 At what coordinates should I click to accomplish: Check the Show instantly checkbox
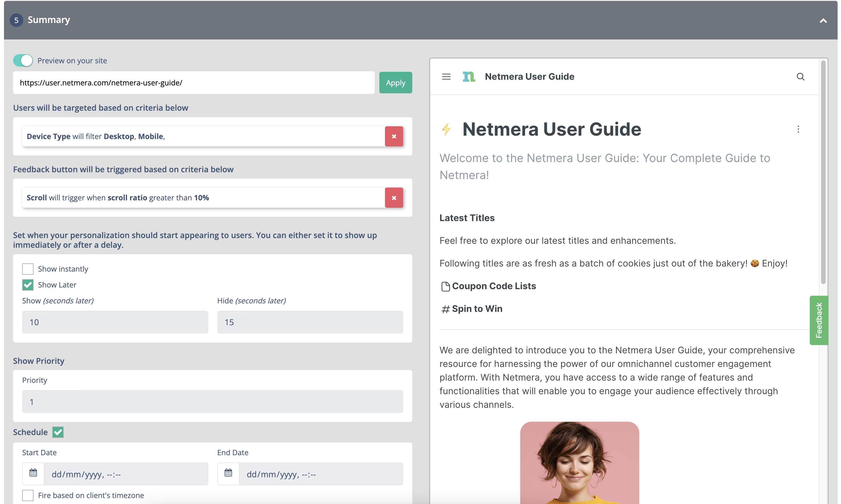pos(28,269)
